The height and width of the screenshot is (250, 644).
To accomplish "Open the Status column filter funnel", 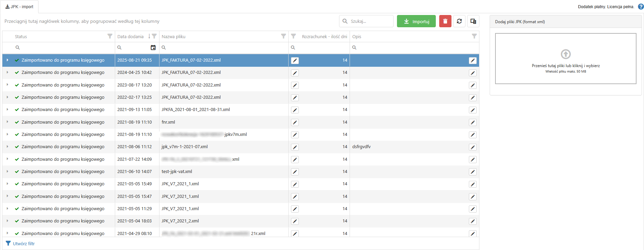I will (110, 36).
